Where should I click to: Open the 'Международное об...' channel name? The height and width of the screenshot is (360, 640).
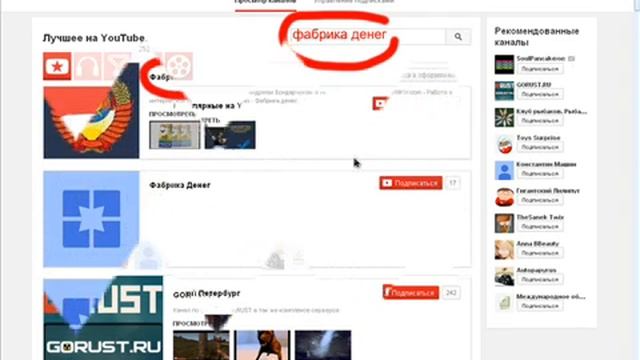point(551,297)
